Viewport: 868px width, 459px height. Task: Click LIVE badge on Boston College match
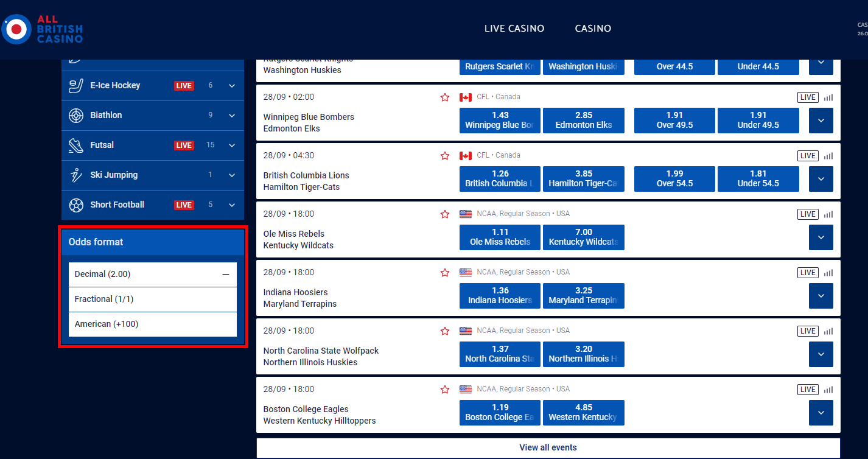tap(808, 390)
